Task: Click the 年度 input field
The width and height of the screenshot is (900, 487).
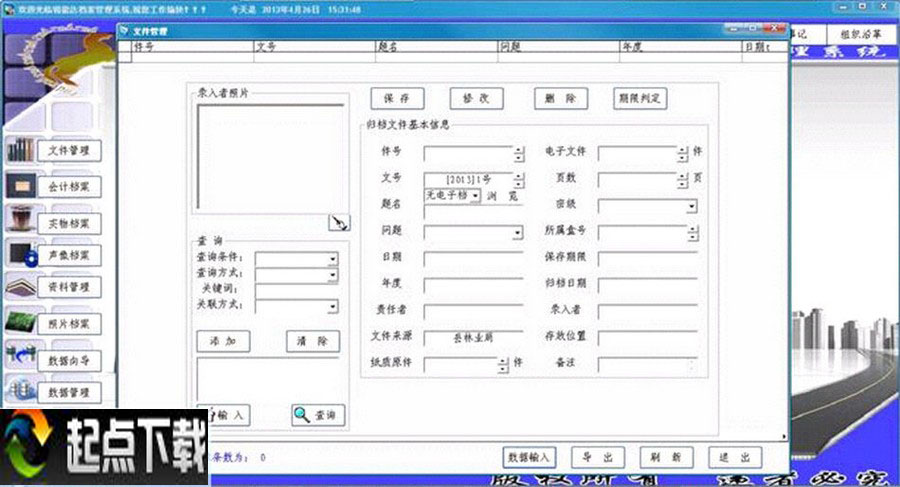Action: (x=474, y=285)
